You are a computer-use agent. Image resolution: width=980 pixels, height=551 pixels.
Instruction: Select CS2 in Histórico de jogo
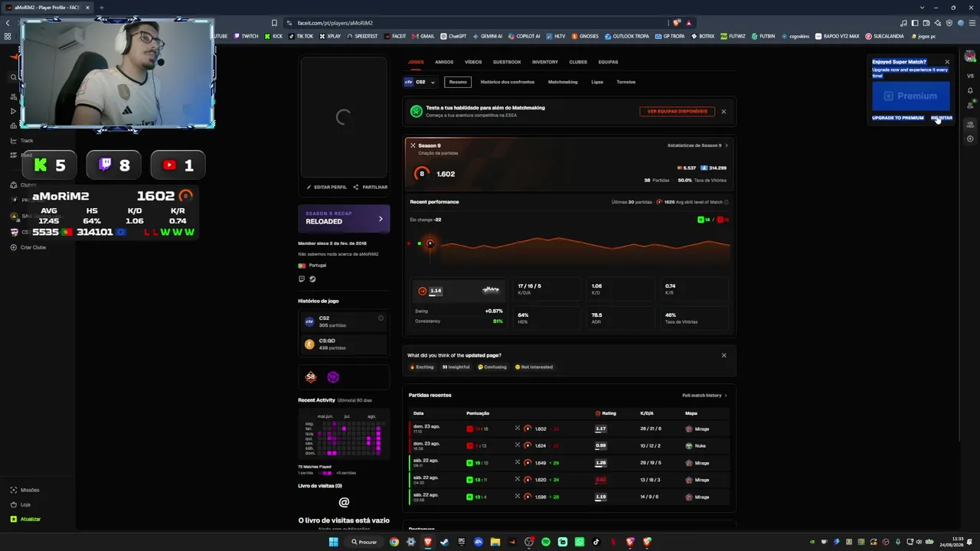pyautogui.click(x=344, y=321)
